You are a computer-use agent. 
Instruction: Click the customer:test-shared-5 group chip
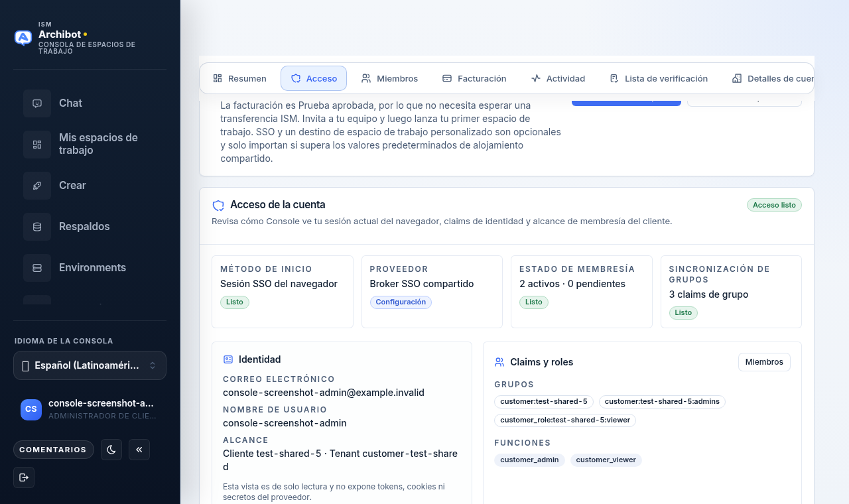click(x=544, y=401)
